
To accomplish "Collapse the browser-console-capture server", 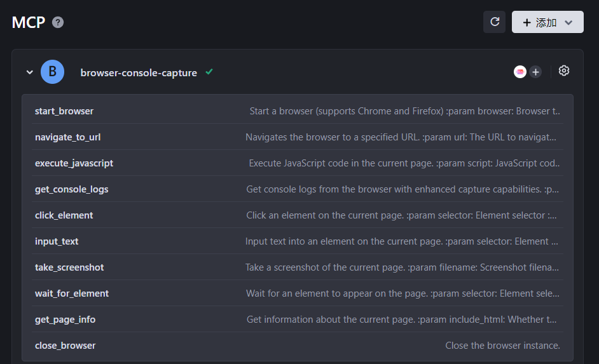I will (x=29, y=72).
